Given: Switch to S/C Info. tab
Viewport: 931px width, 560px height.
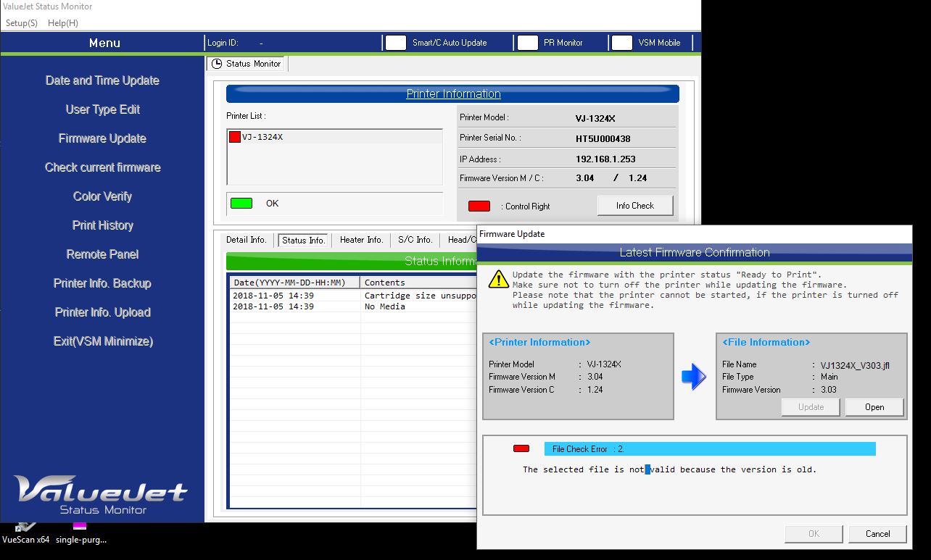Looking at the screenshot, I should [x=415, y=240].
